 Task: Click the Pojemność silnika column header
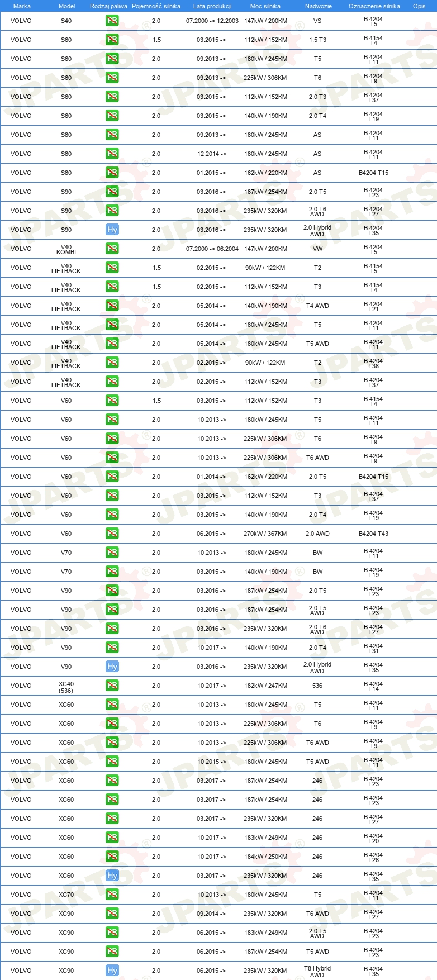pyautogui.click(x=156, y=6)
